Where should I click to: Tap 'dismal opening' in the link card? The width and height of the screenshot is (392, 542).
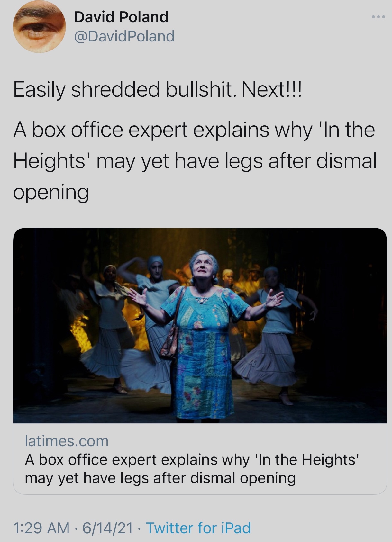243,478
